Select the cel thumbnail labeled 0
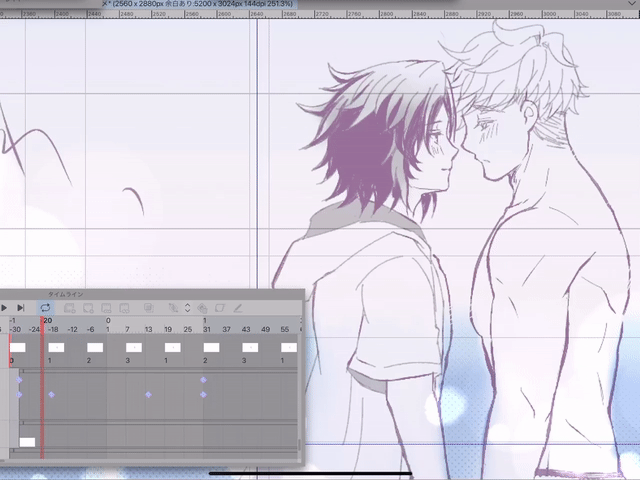The height and width of the screenshot is (480, 640). point(18,347)
